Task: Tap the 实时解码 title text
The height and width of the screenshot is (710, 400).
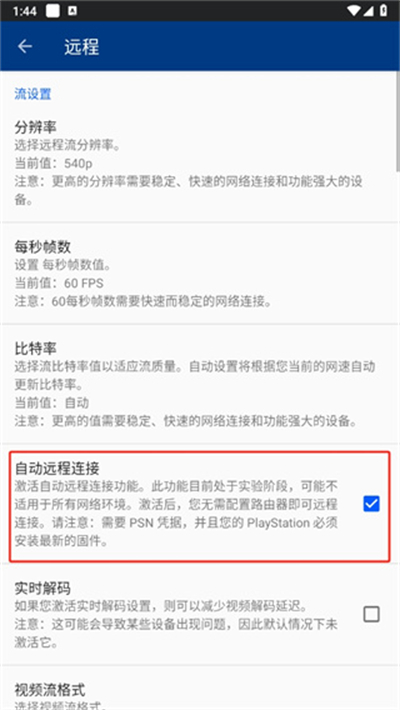Action: tap(43, 588)
